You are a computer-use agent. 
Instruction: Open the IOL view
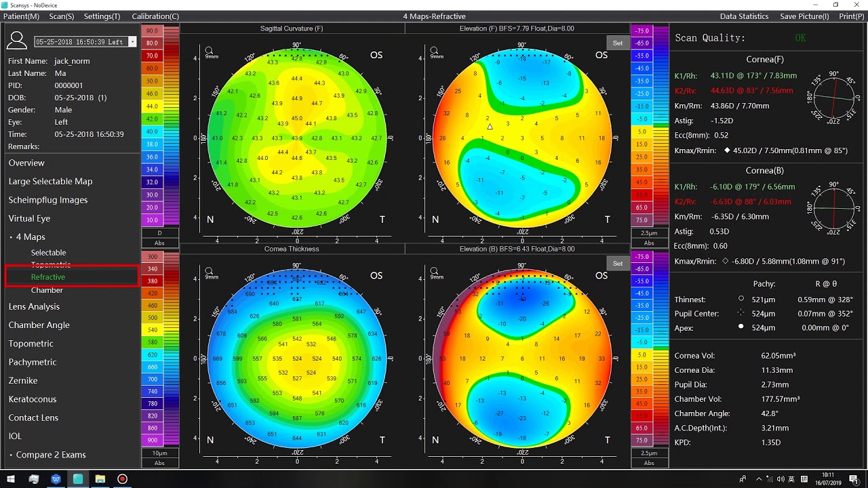(15, 436)
